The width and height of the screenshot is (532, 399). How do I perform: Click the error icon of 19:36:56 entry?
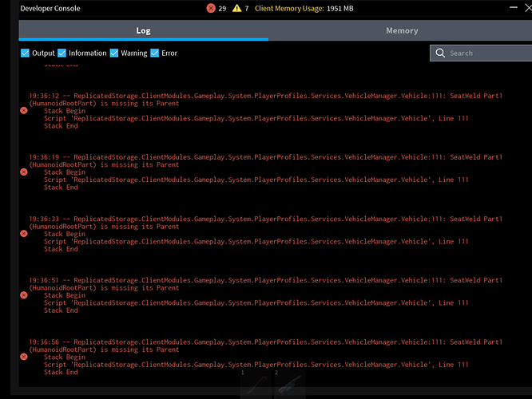pyautogui.click(x=24, y=357)
